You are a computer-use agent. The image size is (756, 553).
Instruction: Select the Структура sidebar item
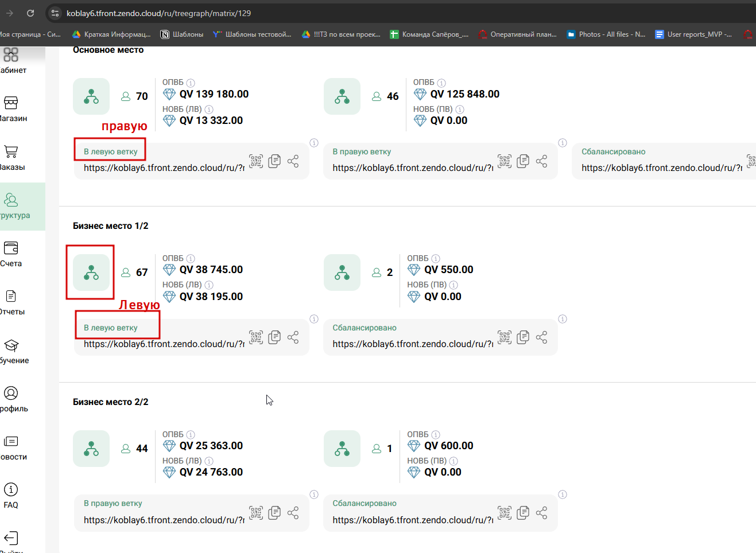pos(22,207)
